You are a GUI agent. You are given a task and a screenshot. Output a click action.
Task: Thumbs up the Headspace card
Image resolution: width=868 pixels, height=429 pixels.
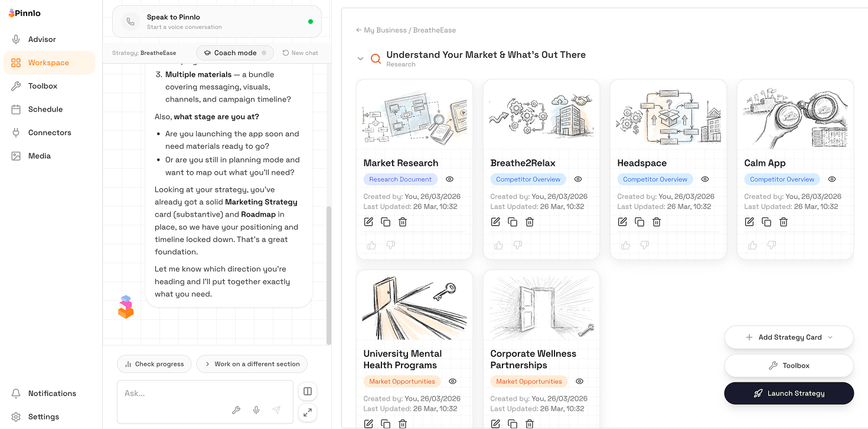(x=625, y=245)
